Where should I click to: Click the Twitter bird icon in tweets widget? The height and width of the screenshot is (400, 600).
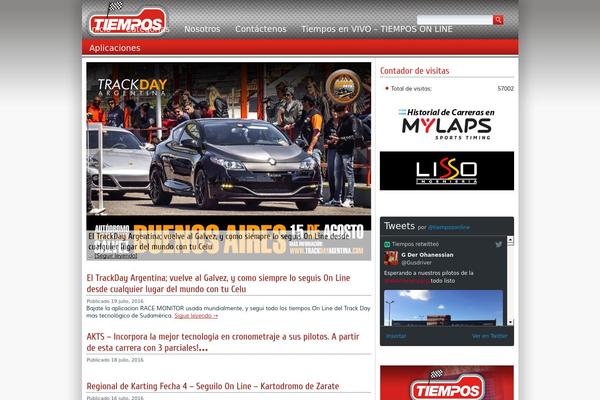click(499, 244)
